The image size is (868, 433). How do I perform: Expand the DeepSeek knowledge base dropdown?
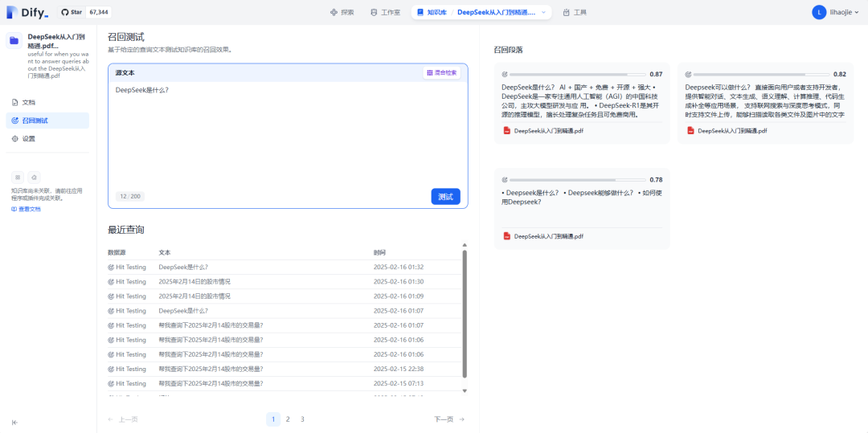click(x=543, y=12)
